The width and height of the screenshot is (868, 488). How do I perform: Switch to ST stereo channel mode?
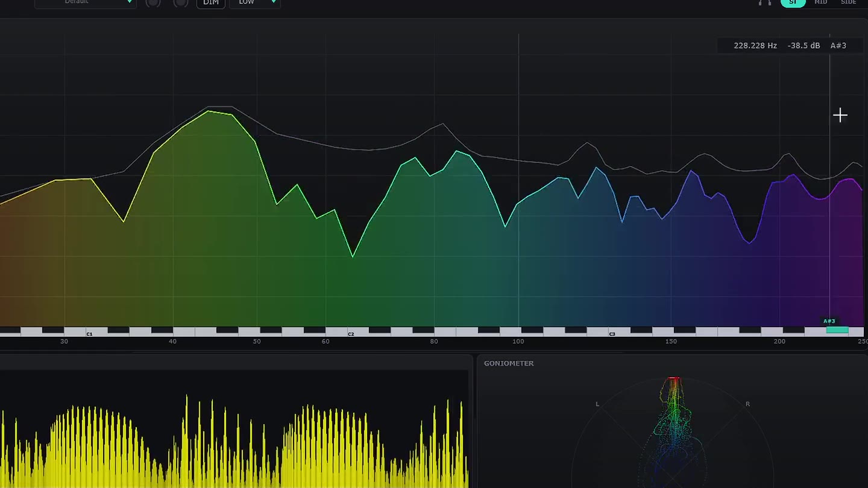793,2
